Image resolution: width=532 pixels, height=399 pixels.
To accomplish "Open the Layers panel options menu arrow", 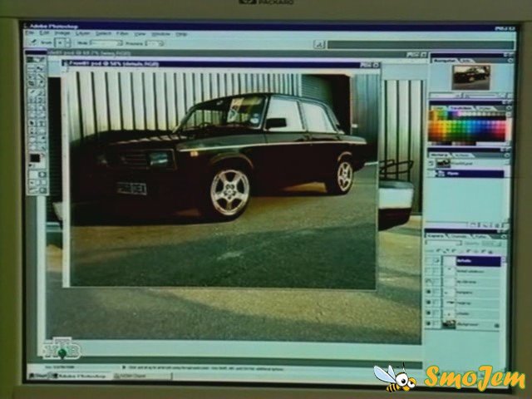I will [x=505, y=236].
